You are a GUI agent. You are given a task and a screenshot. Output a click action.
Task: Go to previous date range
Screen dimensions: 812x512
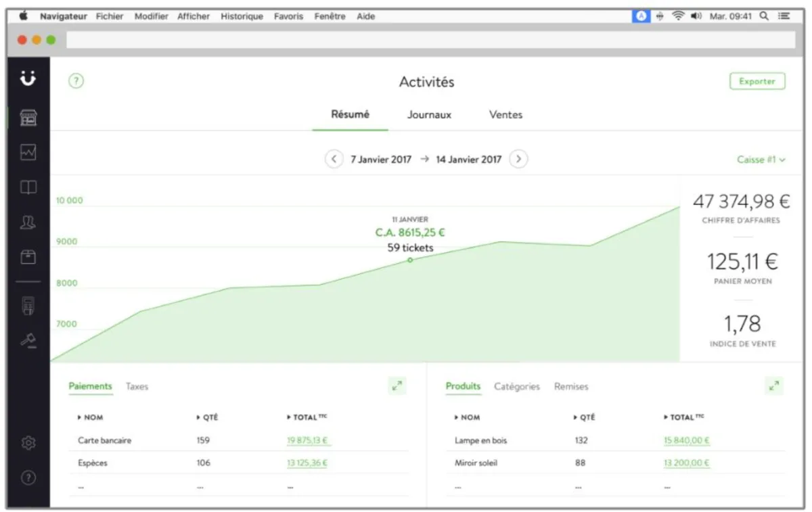(x=334, y=160)
